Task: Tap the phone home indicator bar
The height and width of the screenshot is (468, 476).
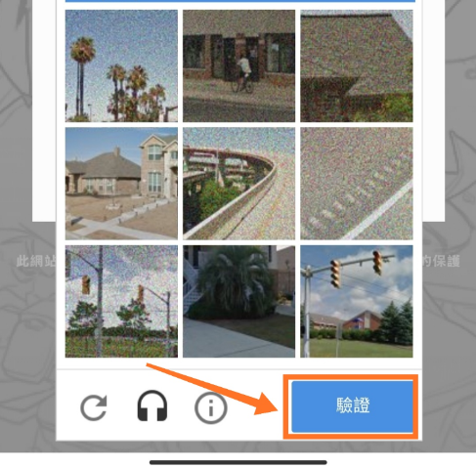Action: [238, 462]
